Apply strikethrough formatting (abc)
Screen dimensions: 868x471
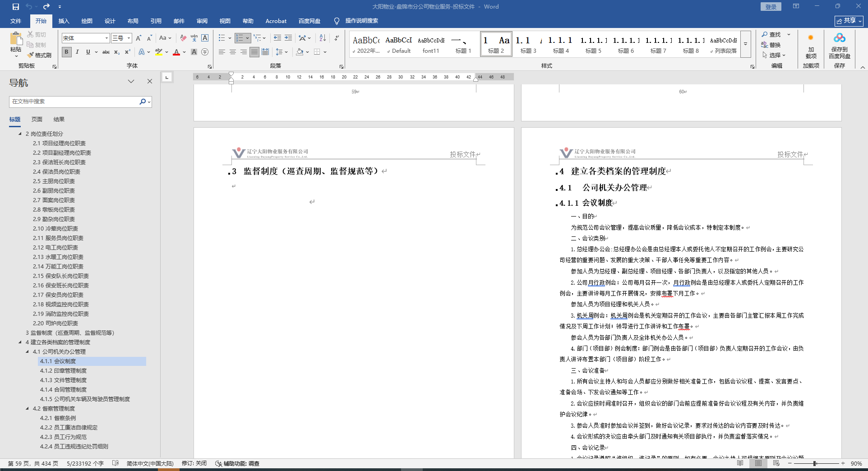tap(106, 52)
